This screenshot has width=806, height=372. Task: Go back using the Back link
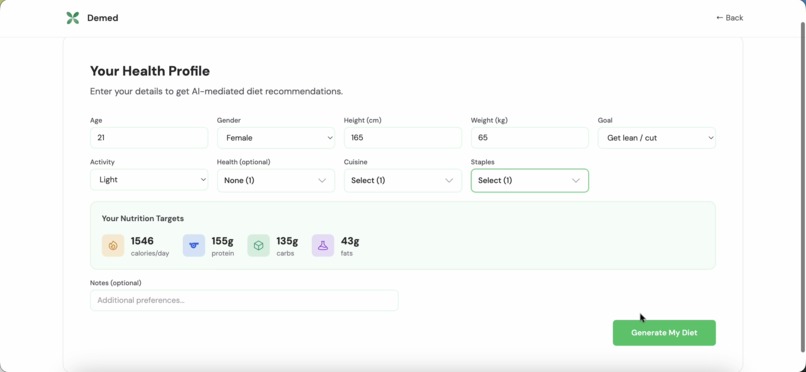729,18
